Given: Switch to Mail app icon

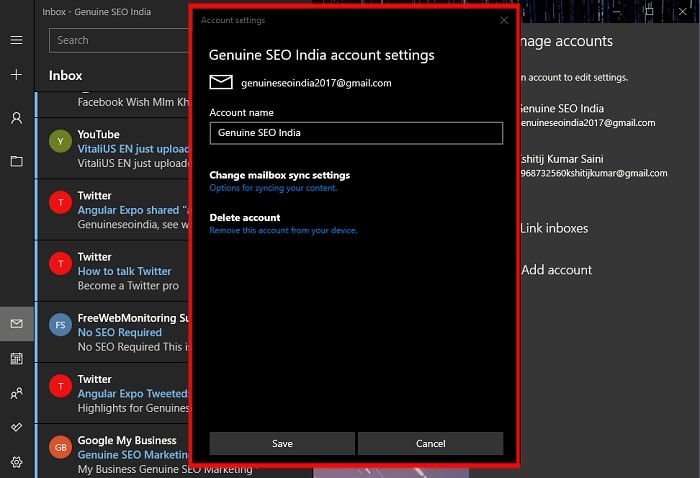Looking at the screenshot, I should coord(17,324).
